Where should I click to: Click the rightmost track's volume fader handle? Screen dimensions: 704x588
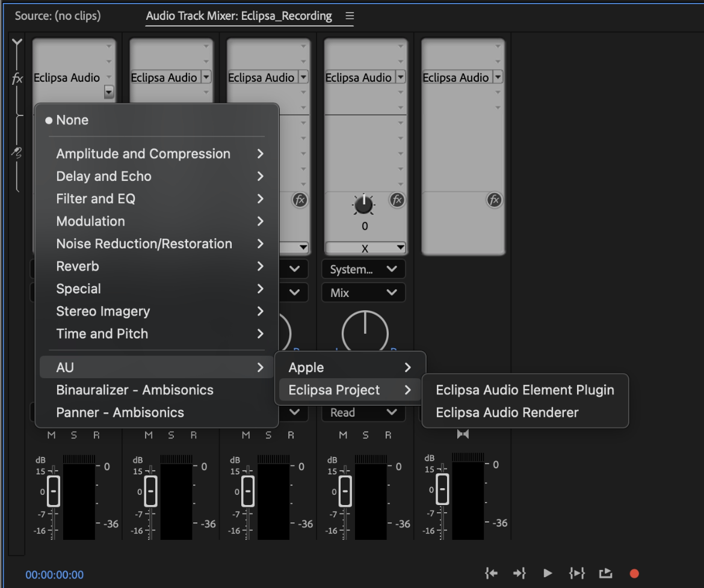(x=443, y=489)
